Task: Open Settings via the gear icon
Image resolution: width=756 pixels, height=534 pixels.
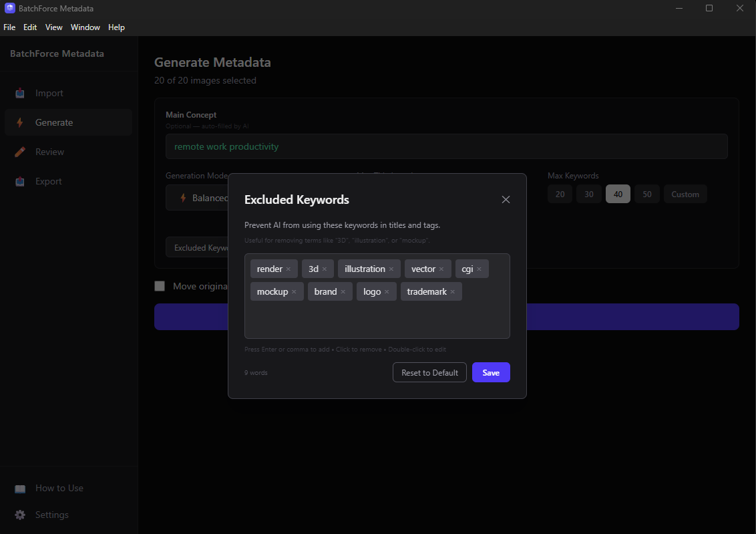Action: pyautogui.click(x=20, y=515)
